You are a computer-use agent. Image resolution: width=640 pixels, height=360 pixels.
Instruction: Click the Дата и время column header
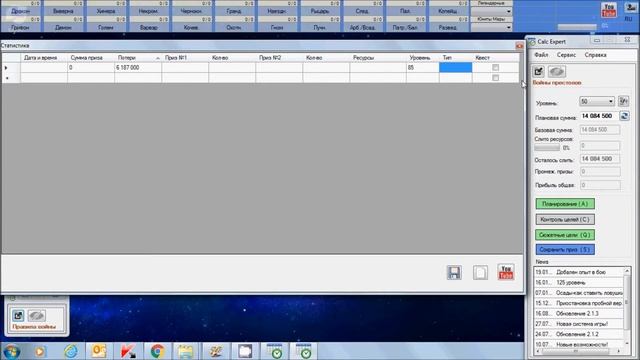click(x=44, y=58)
